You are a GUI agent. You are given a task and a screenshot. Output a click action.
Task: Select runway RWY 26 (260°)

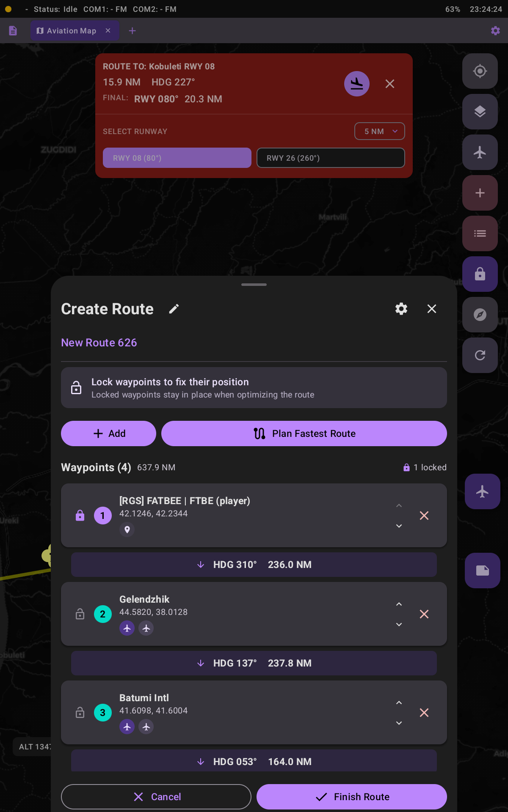point(330,157)
